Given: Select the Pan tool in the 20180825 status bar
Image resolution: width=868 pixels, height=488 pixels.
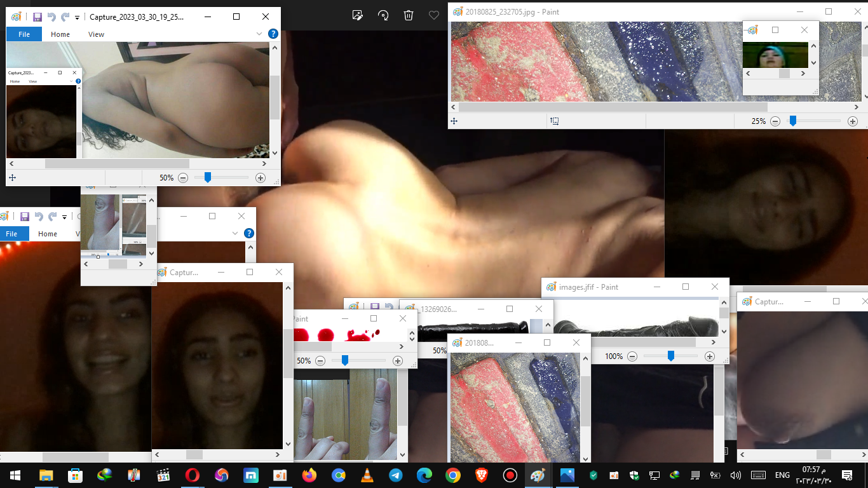Looking at the screenshot, I should tap(454, 121).
